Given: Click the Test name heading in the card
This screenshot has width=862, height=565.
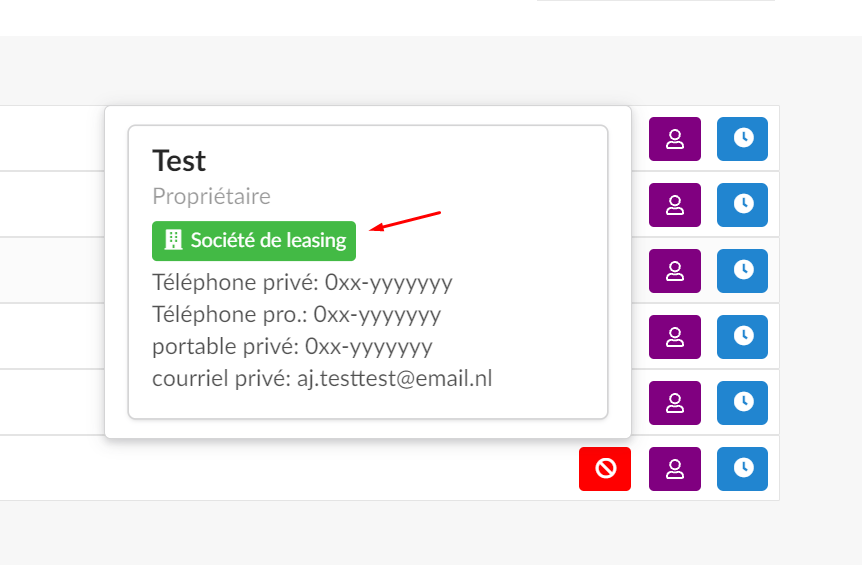Looking at the screenshot, I should click(179, 161).
